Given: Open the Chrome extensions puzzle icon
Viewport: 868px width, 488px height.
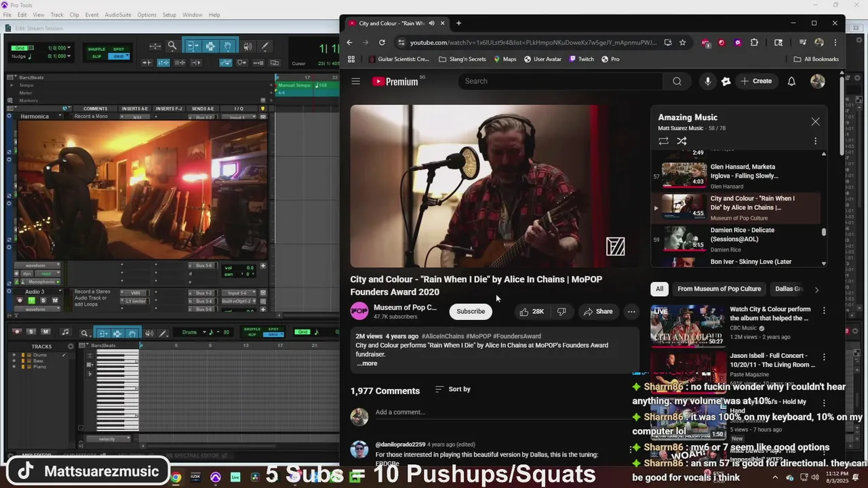Looking at the screenshot, I should (x=754, y=42).
